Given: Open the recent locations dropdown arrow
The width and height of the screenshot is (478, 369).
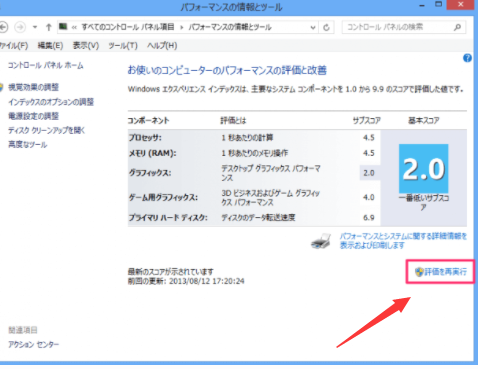Looking at the screenshot, I should tap(35, 27).
